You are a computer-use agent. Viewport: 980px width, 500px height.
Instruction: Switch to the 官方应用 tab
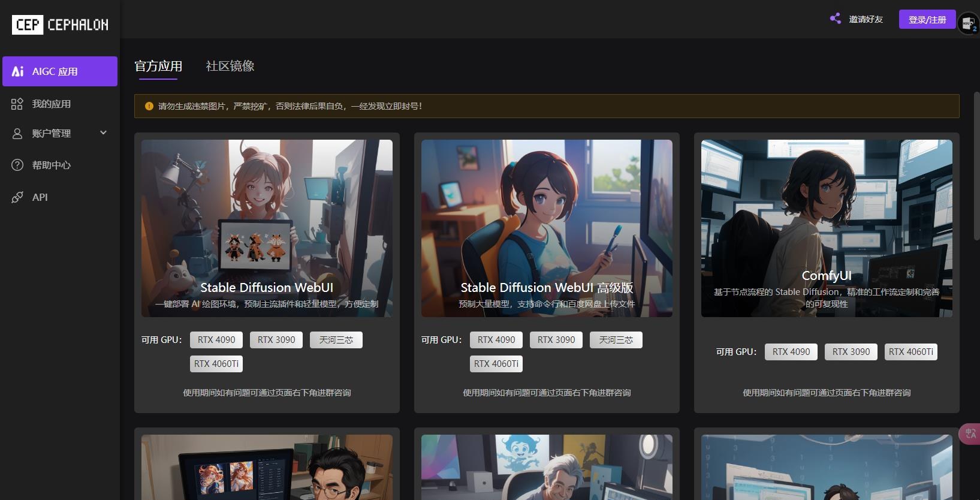pos(158,66)
